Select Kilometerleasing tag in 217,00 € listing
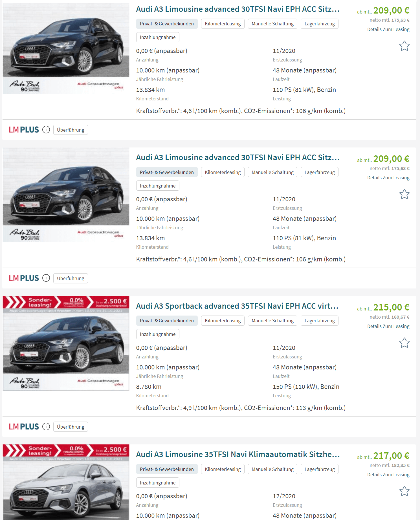This screenshot has height=520, width=420. (223, 469)
